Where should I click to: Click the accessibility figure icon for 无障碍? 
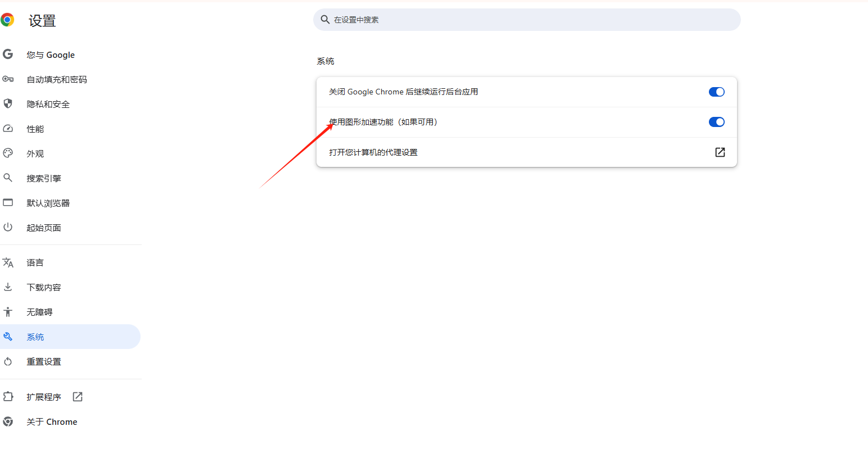click(x=8, y=311)
